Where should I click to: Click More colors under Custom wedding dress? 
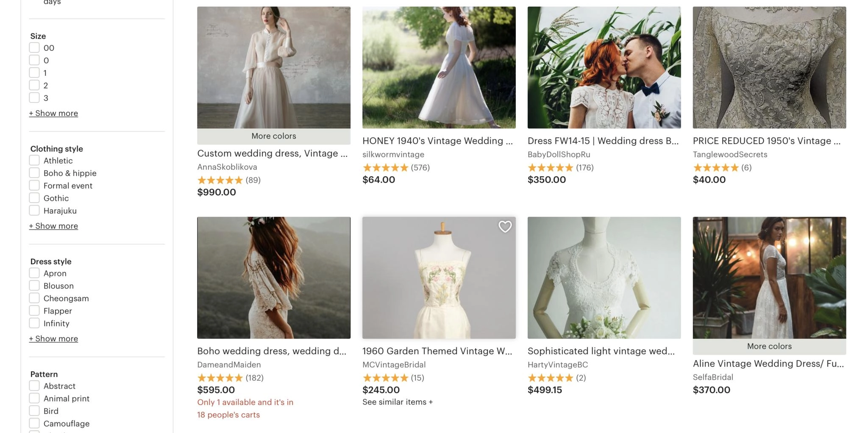coord(274,136)
